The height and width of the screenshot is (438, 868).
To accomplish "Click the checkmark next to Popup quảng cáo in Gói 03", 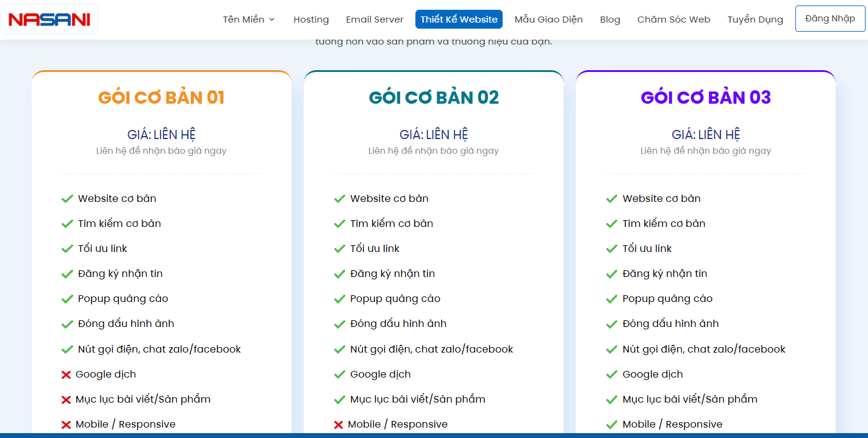I will 611,298.
